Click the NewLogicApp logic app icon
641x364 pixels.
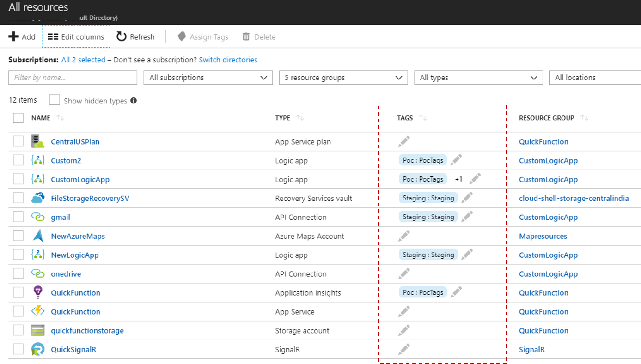(38, 255)
